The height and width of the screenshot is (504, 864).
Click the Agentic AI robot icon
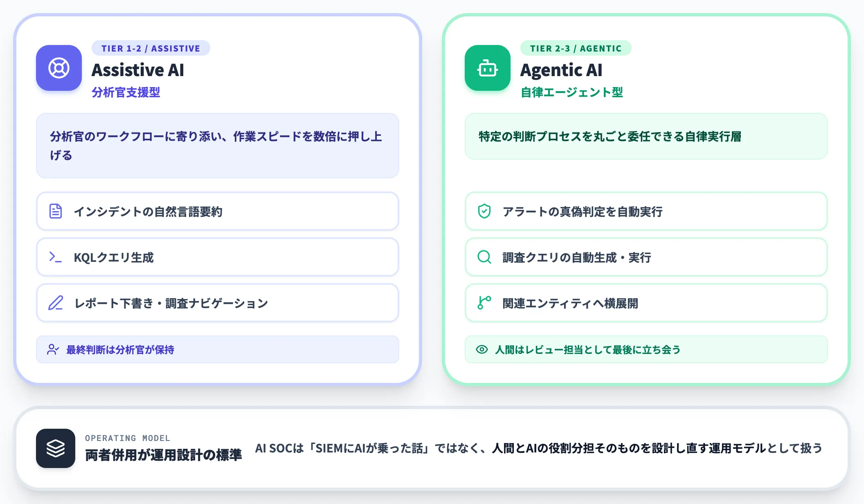[488, 68]
